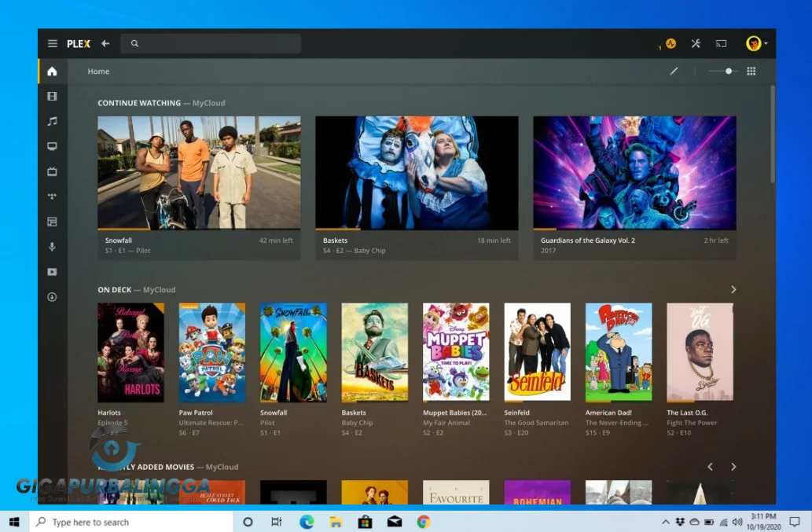Open the Podcasts microphone sidebar icon
This screenshot has height=532, width=812.
(53, 247)
